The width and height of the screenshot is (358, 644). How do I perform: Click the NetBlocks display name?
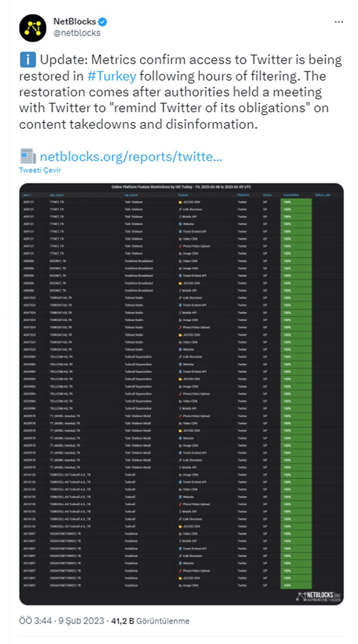(x=75, y=21)
